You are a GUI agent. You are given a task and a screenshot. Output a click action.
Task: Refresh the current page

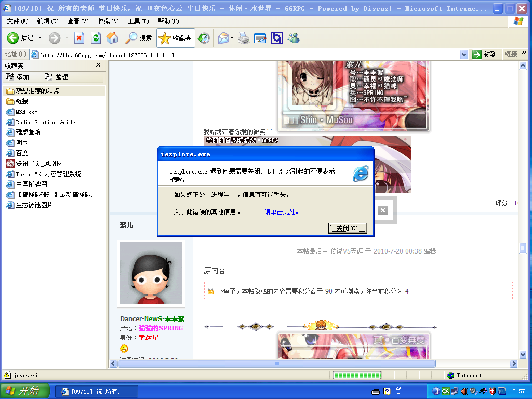(96, 38)
